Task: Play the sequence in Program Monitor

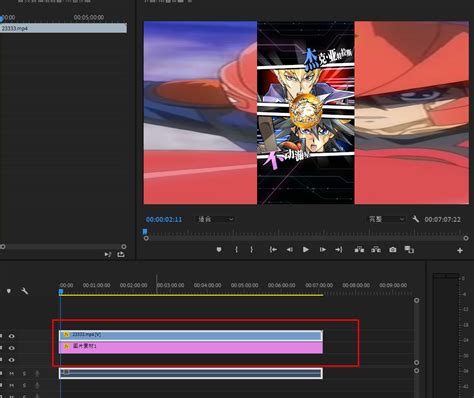Action: click(306, 250)
